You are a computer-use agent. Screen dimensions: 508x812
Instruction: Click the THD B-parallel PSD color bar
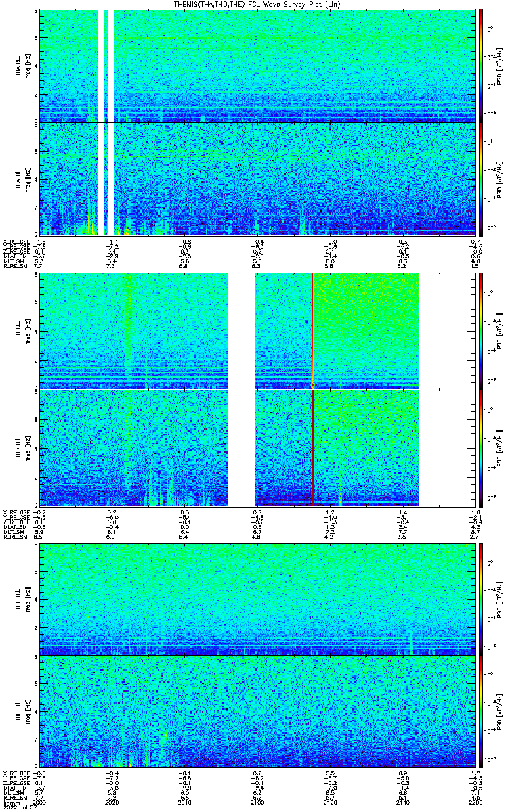(481, 448)
